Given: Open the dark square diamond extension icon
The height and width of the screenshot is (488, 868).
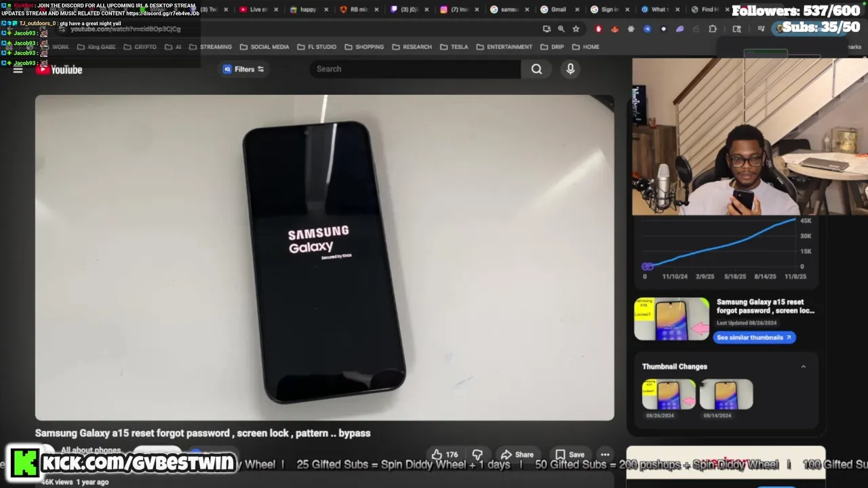Looking at the screenshot, I should [x=663, y=29].
